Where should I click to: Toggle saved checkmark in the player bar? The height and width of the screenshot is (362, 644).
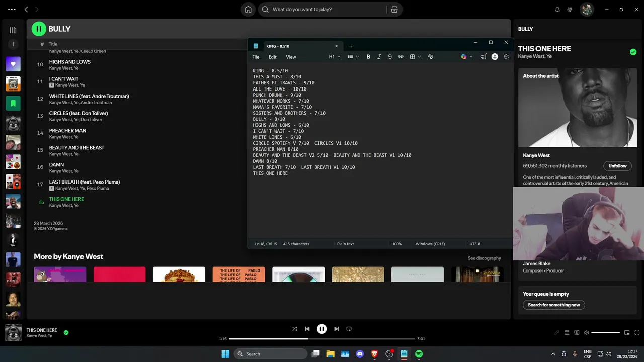(x=66, y=332)
